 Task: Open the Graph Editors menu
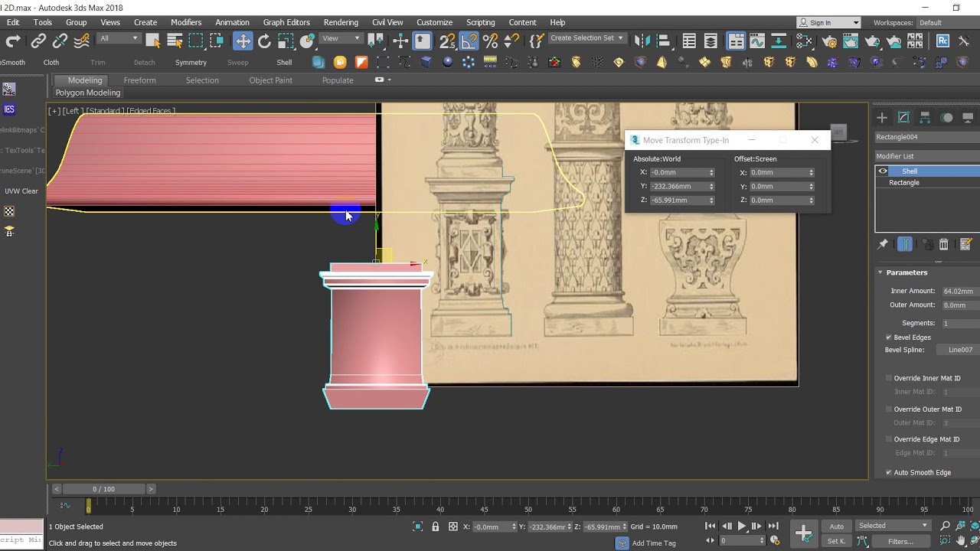coord(286,22)
